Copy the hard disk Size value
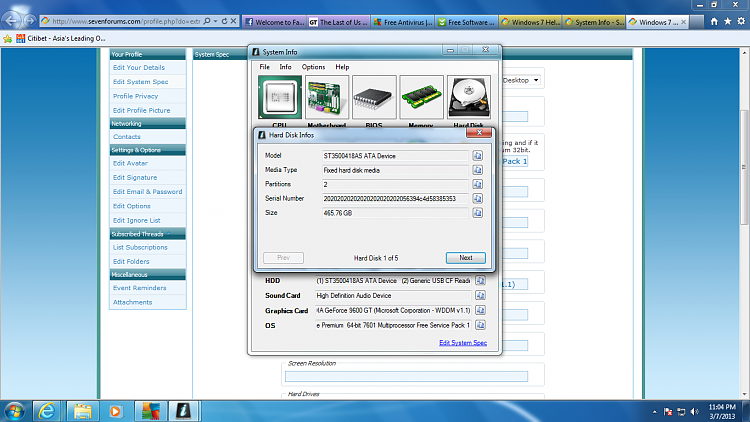Screen dimensions: 750x422 click(x=477, y=213)
